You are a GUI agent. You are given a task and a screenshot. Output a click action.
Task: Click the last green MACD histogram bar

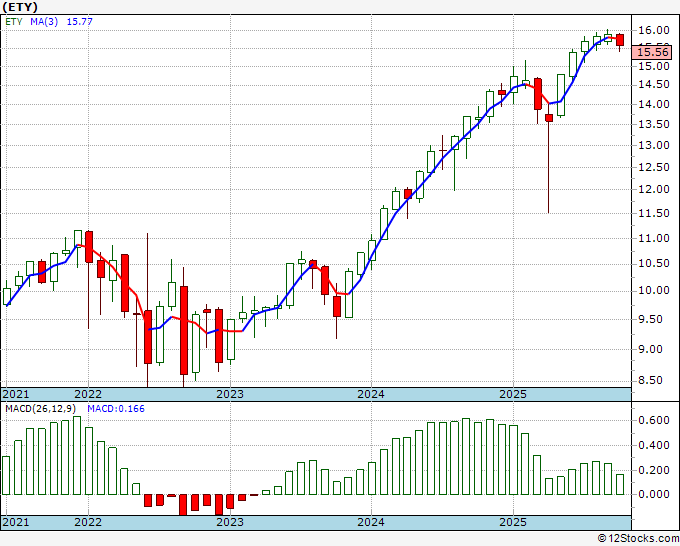coord(620,484)
